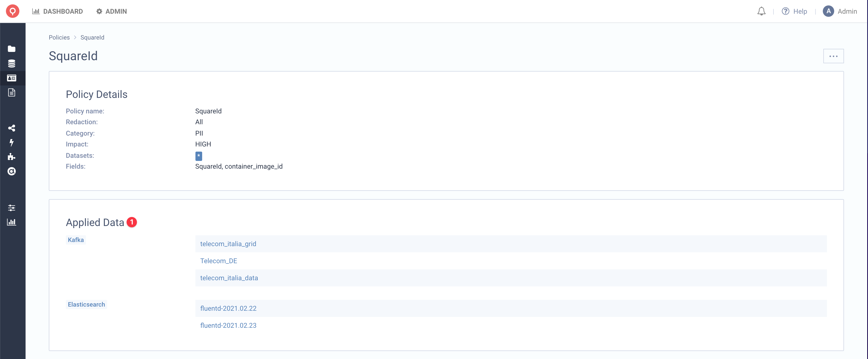
Task: Click the SquareId page title
Action: [x=73, y=56]
